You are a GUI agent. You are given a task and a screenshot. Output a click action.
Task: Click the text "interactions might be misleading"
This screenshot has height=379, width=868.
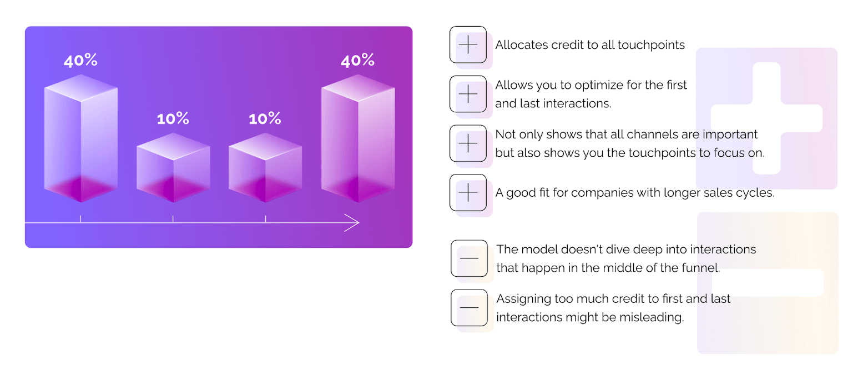click(589, 317)
